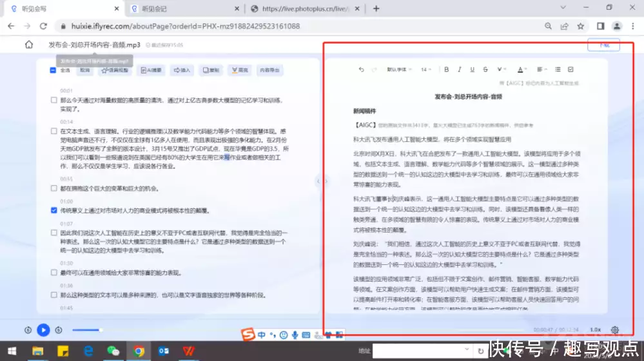Image resolution: width=644 pixels, height=361 pixels.
Task: Click the audio playback progress slider
Action: pyautogui.click(x=87, y=330)
